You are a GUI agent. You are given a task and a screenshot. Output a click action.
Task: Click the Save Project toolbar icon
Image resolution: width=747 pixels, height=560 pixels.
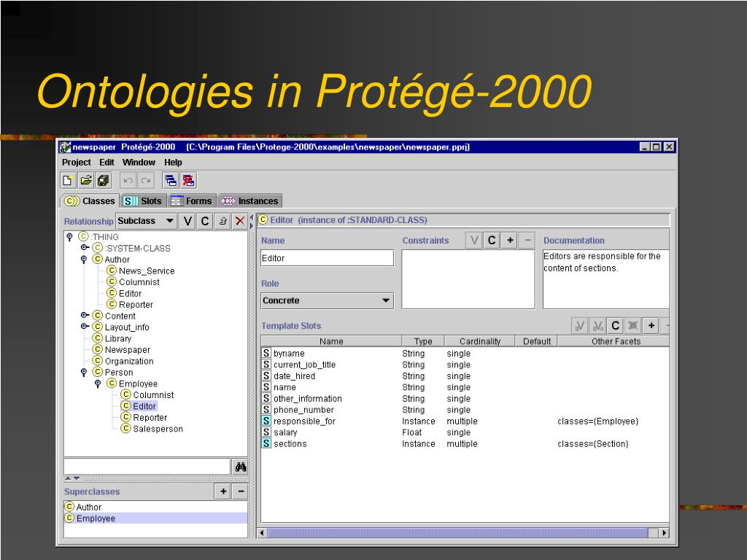(104, 181)
